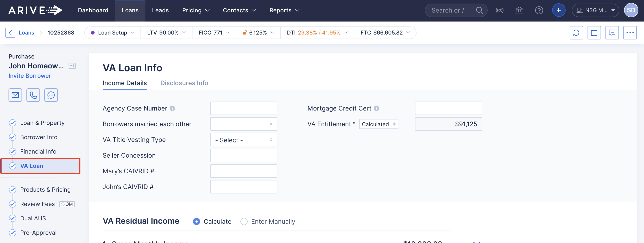Click the email envelope icon for borrower
Image resolution: width=644 pixels, height=243 pixels.
(x=15, y=95)
